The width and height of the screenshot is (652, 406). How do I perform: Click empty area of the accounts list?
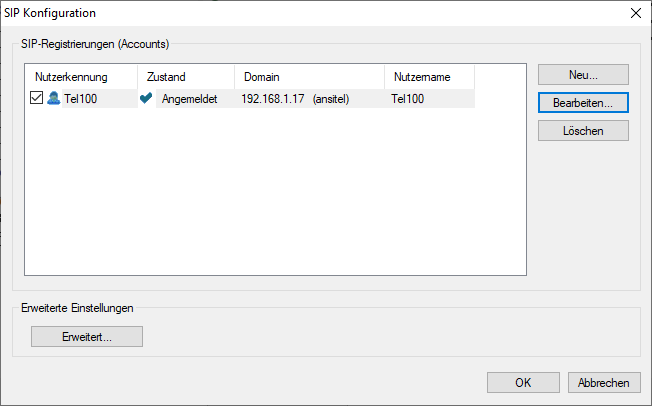coord(275,200)
